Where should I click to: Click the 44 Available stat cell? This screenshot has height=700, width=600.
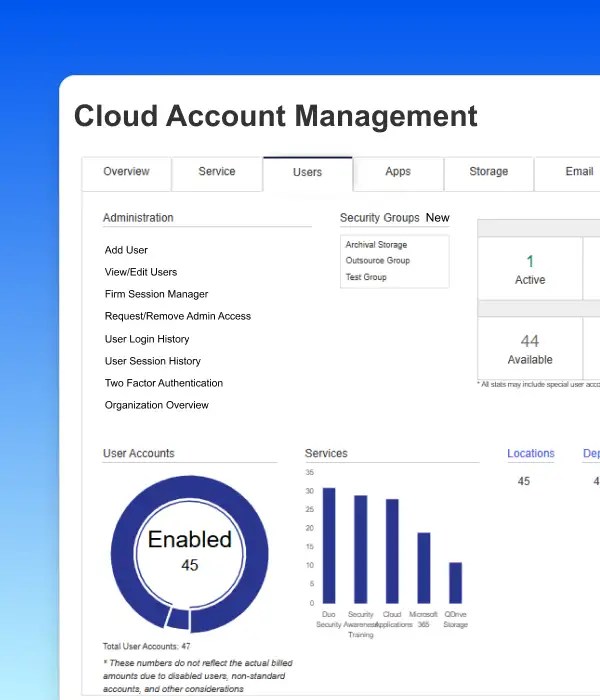click(530, 349)
